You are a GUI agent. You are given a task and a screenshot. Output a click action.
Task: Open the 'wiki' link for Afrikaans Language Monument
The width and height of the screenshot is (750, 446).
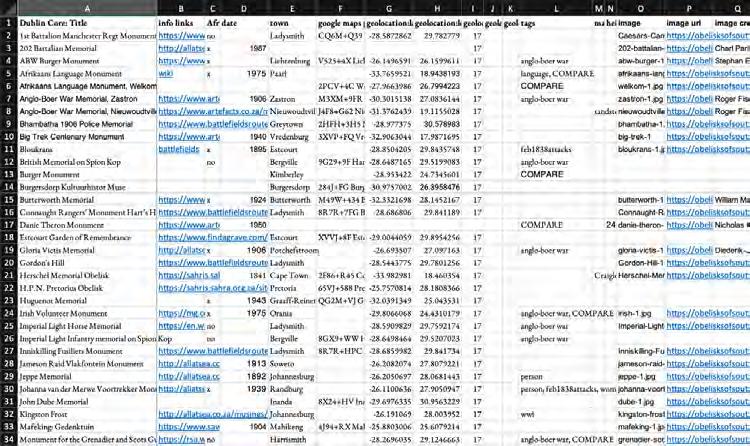[165, 74]
